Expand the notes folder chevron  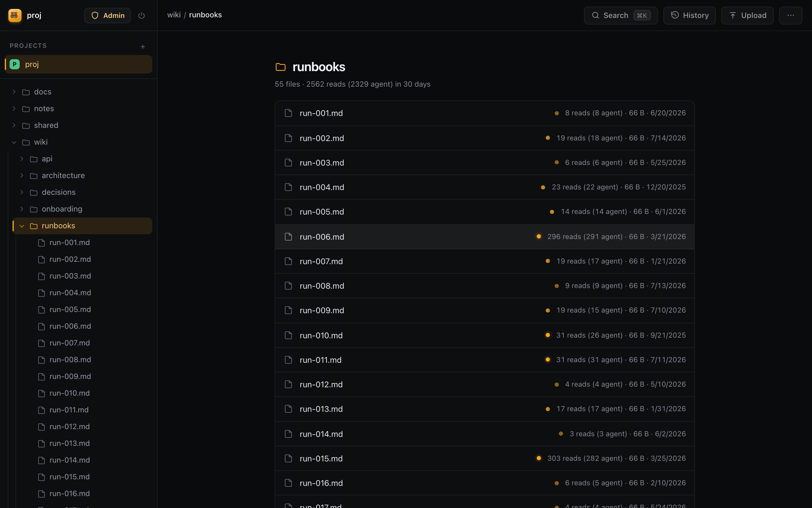(x=14, y=108)
